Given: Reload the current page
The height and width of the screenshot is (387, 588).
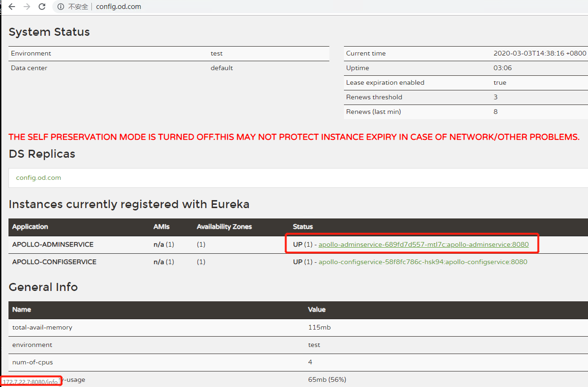Looking at the screenshot, I should point(42,7).
